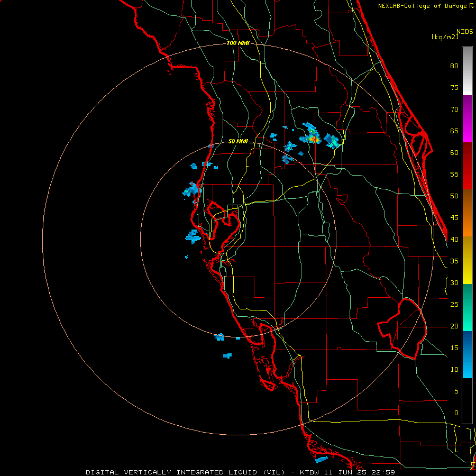Pick the blue segment of the color bar
This screenshot has width=476, height=476.
pos(467,354)
